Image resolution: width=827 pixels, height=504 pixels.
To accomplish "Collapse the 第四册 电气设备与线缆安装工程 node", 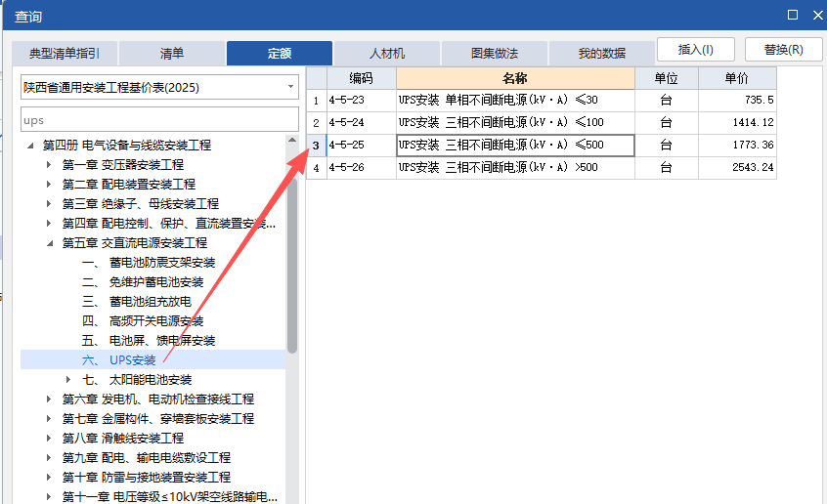I will point(30,145).
